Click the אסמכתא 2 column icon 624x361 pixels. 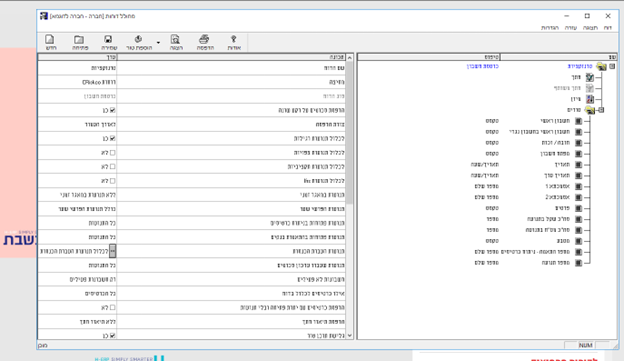578,197
